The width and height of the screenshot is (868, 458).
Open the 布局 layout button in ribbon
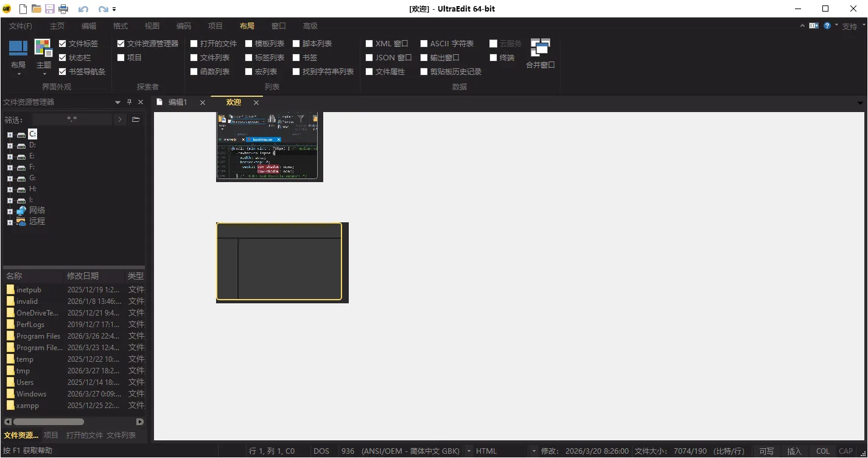[18, 57]
